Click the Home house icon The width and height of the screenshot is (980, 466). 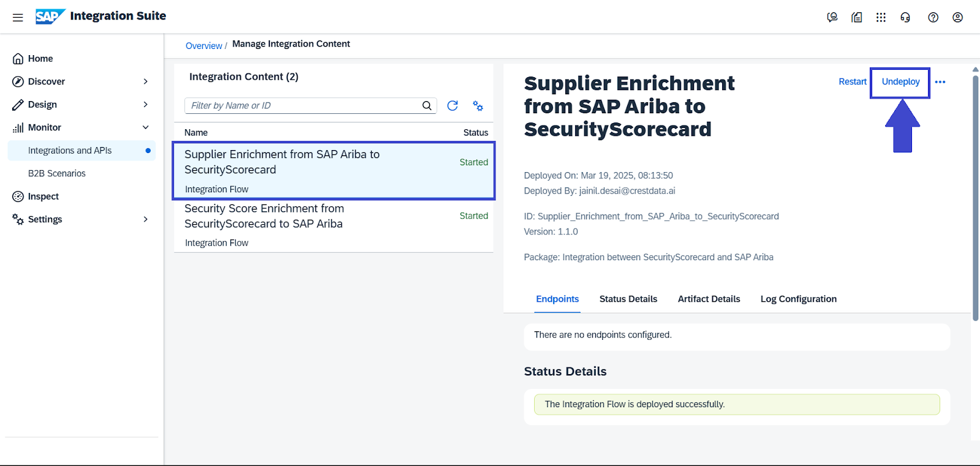(x=18, y=59)
